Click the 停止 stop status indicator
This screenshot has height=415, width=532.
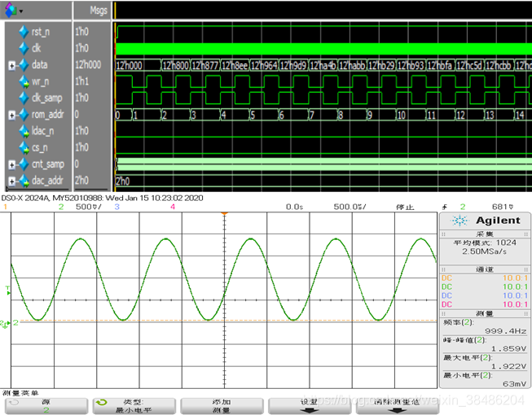tap(405, 207)
